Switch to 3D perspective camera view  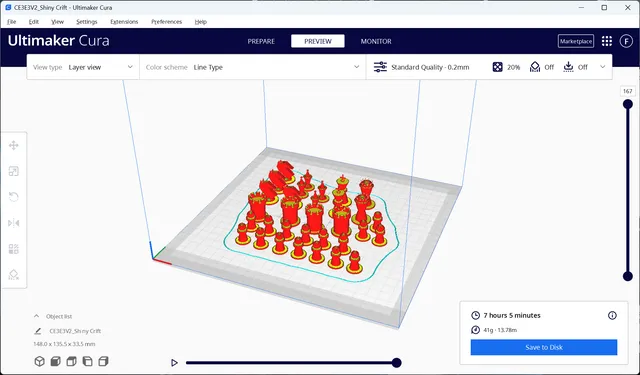click(x=39, y=362)
